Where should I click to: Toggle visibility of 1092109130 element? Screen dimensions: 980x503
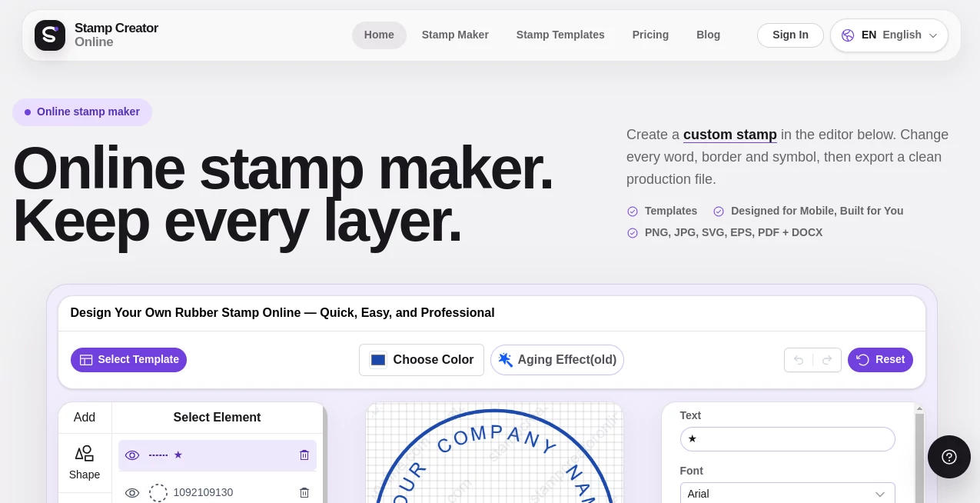[132, 493]
